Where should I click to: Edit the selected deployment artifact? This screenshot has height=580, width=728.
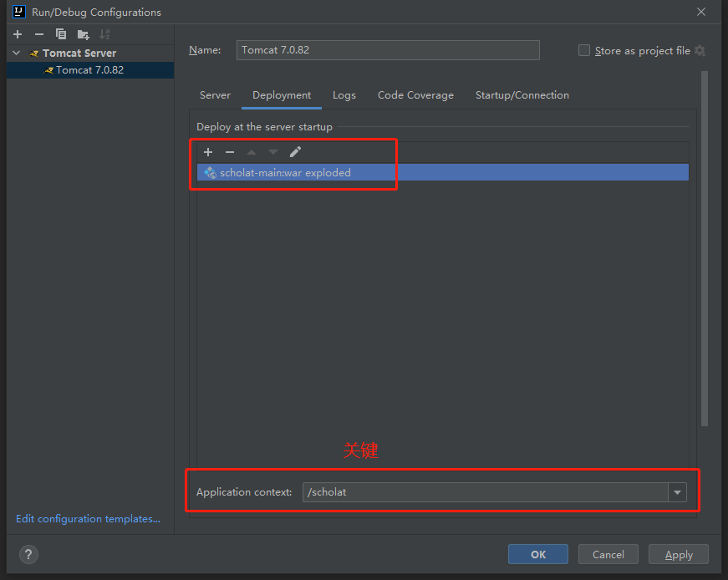[295, 152]
